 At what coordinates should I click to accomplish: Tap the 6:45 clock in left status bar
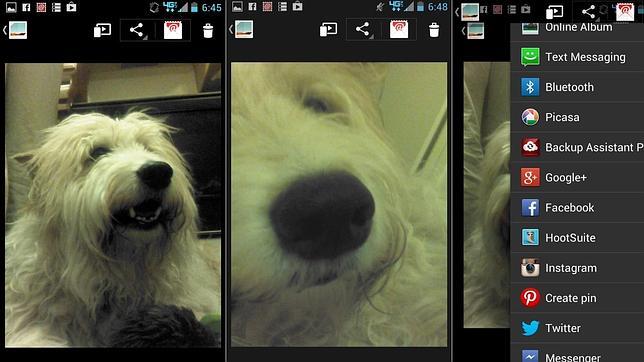click(212, 7)
